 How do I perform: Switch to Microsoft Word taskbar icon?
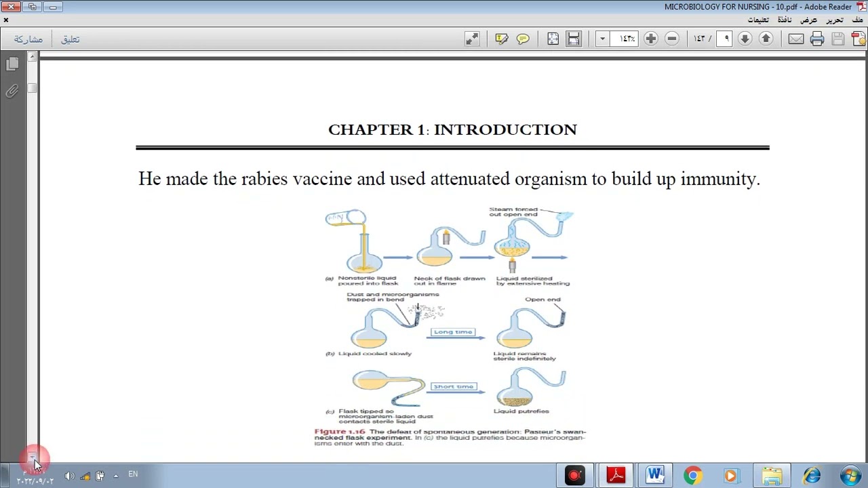654,476
